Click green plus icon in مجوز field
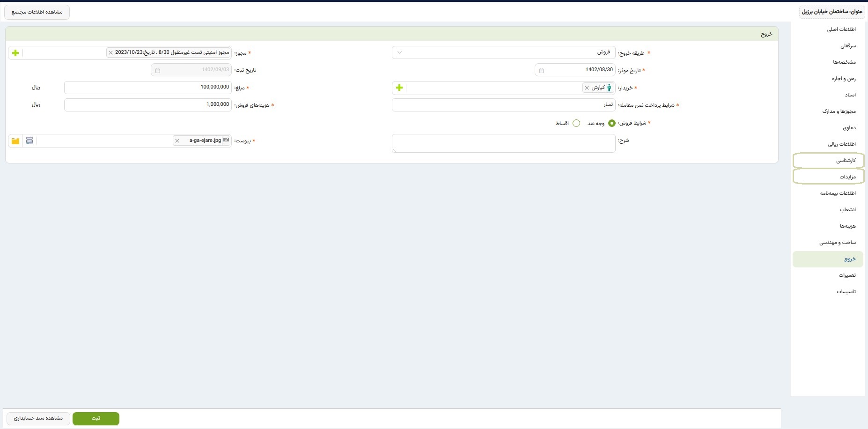The image size is (868, 429). pyautogui.click(x=15, y=53)
